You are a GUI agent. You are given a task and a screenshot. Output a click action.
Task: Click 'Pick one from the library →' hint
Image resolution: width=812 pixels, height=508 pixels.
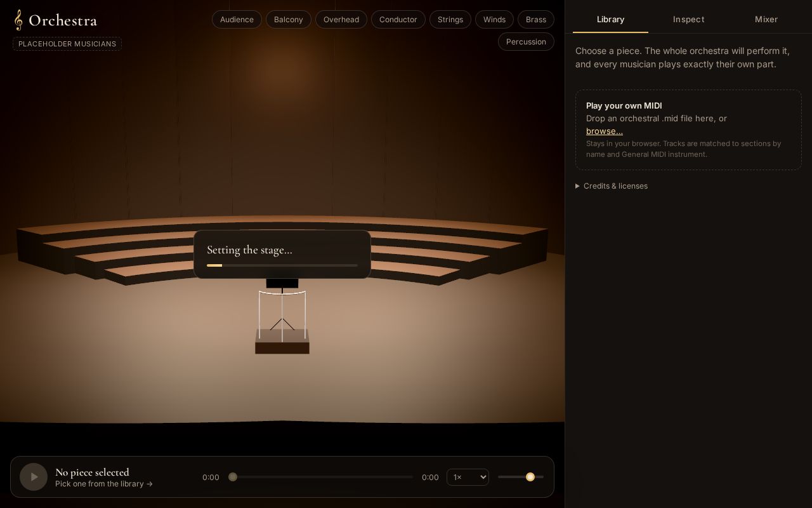point(104,484)
